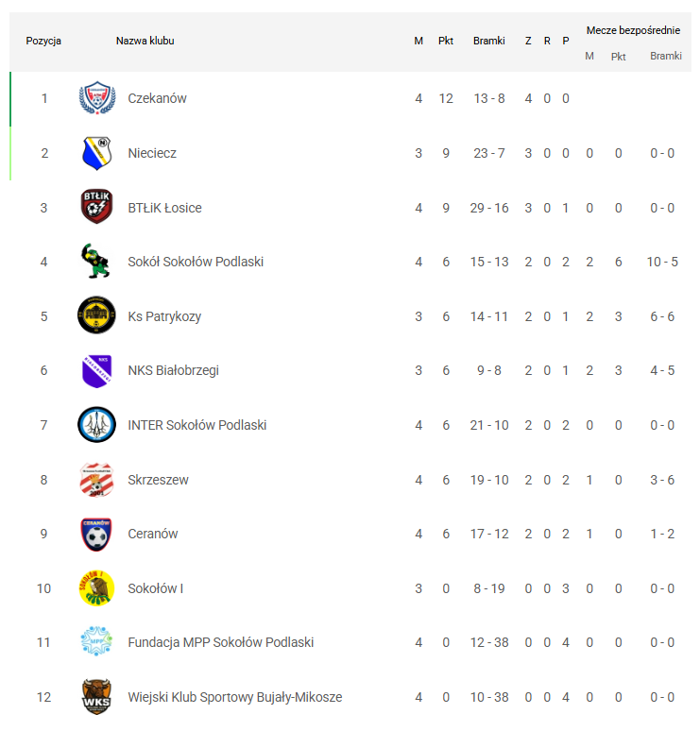
Task: Click the Nazwa klubu column header
Action: [x=145, y=41]
